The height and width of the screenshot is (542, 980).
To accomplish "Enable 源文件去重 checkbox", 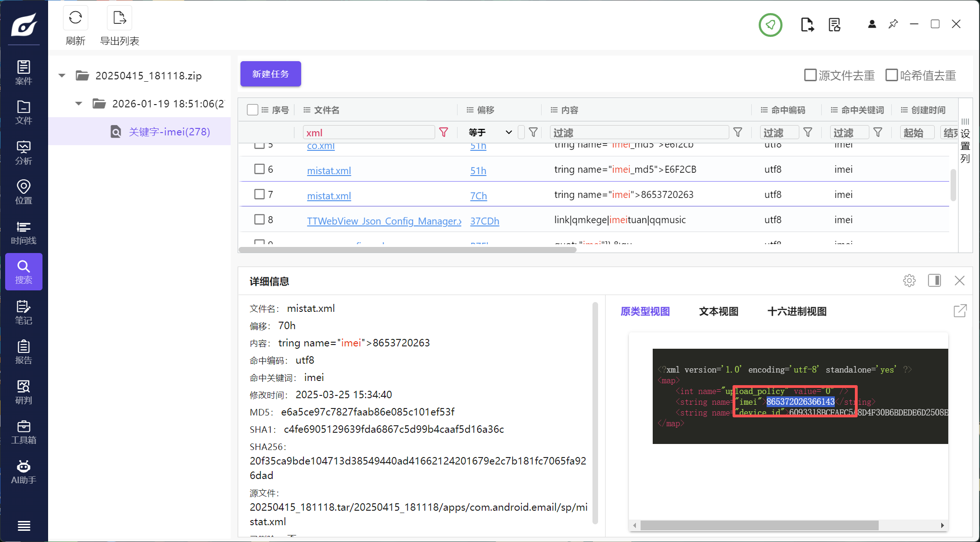I will [x=810, y=75].
